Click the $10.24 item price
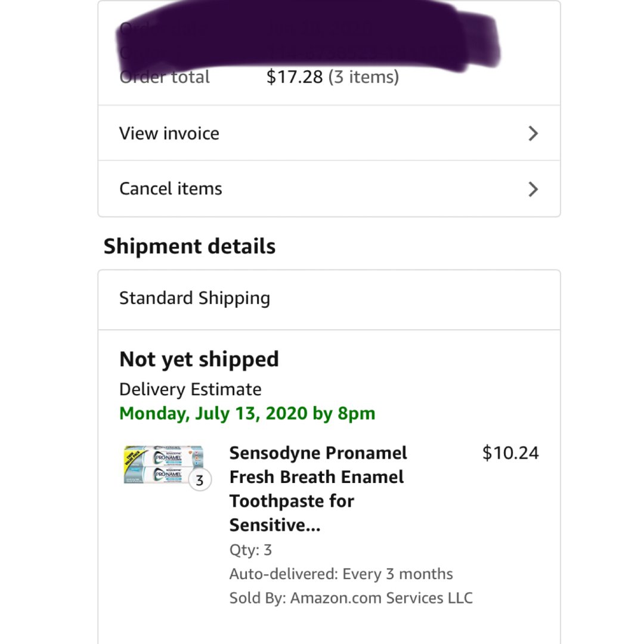The image size is (644, 644). click(510, 453)
